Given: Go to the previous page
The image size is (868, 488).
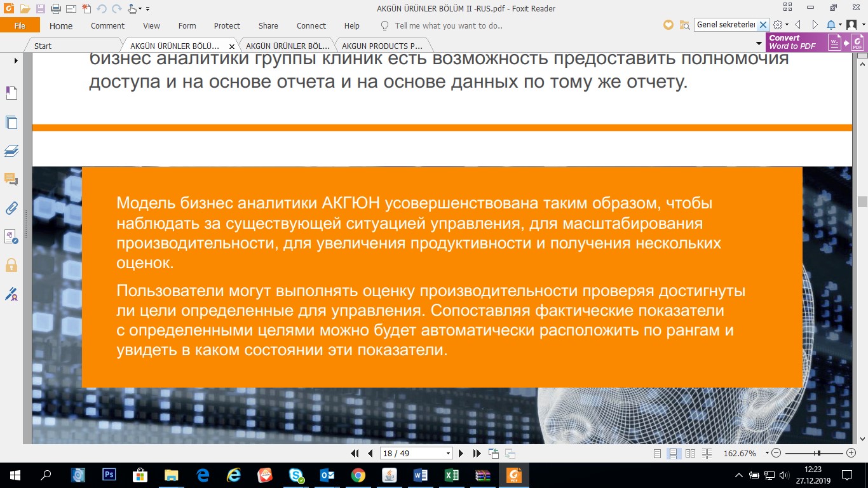Looking at the screenshot, I should coord(370,453).
